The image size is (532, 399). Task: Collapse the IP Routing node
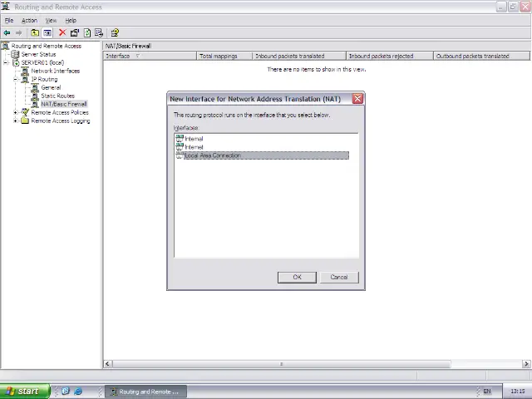tap(16, 80)
